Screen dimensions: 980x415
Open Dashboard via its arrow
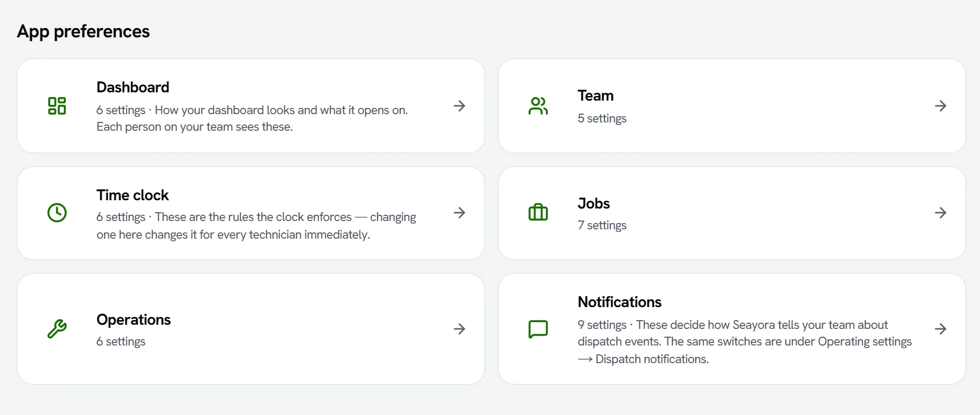click(459, 106)
